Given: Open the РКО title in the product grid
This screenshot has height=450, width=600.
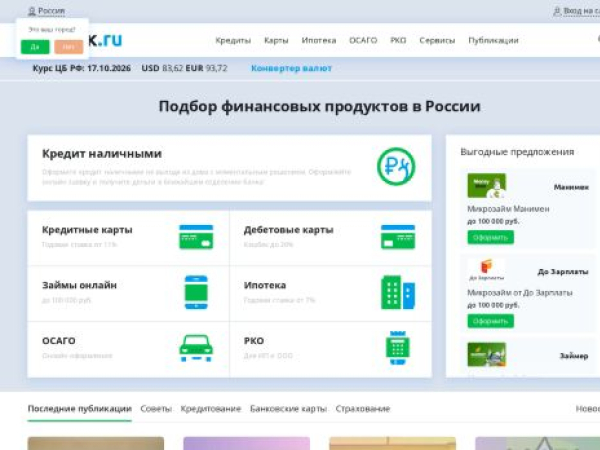Looking at the screenshot, I should pyautogui.click(x=254, y=341).
